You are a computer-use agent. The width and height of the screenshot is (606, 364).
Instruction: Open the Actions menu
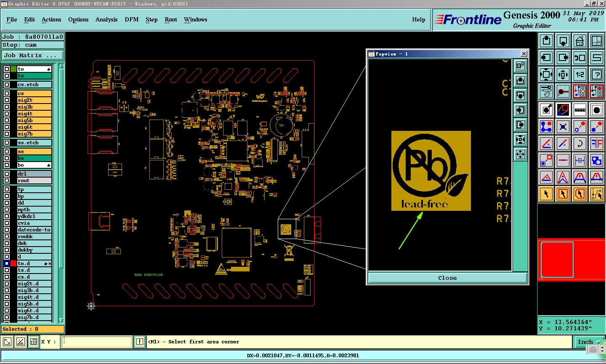tap(51, 19)
